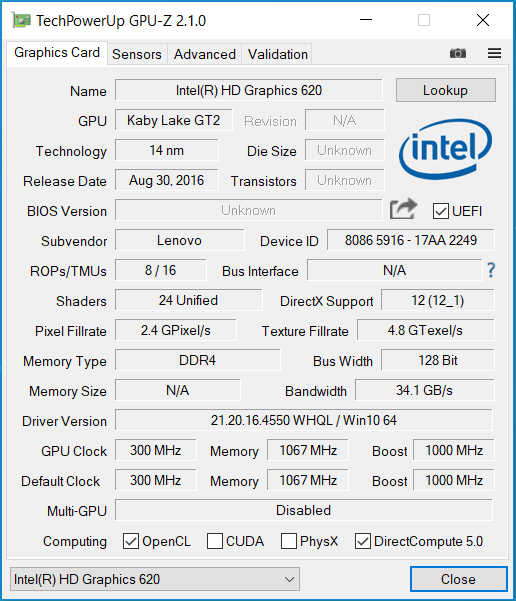Image resolution: width=516 pixels, height=601 pixels.
Task: Click the Bus Interface question mark
Action: coord(491,270)
